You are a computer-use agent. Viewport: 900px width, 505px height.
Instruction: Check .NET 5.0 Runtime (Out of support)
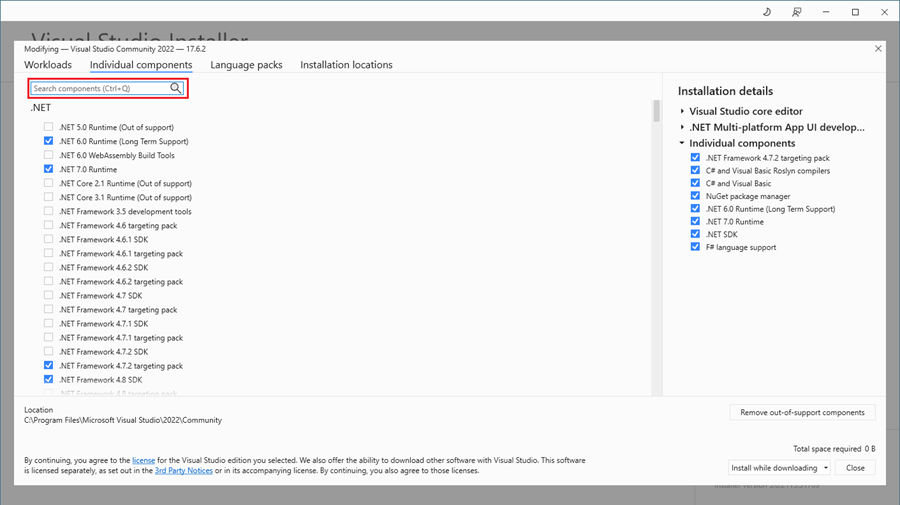pos(48,127)
